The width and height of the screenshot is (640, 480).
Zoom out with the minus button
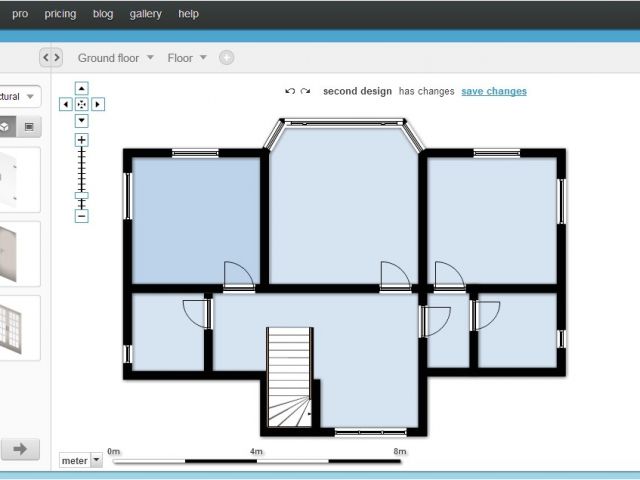pos(82,216)
